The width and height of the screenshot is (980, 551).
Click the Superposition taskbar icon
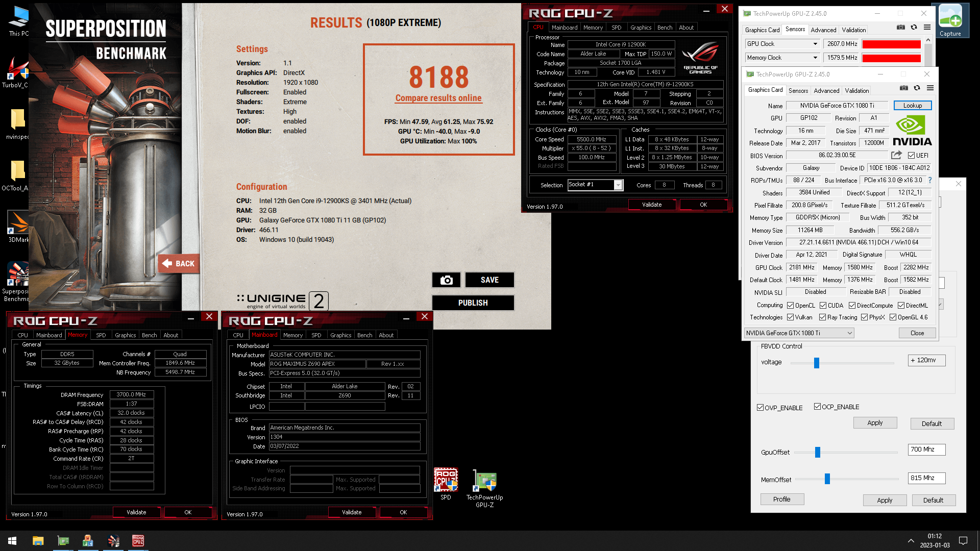[x=113, y=541]
